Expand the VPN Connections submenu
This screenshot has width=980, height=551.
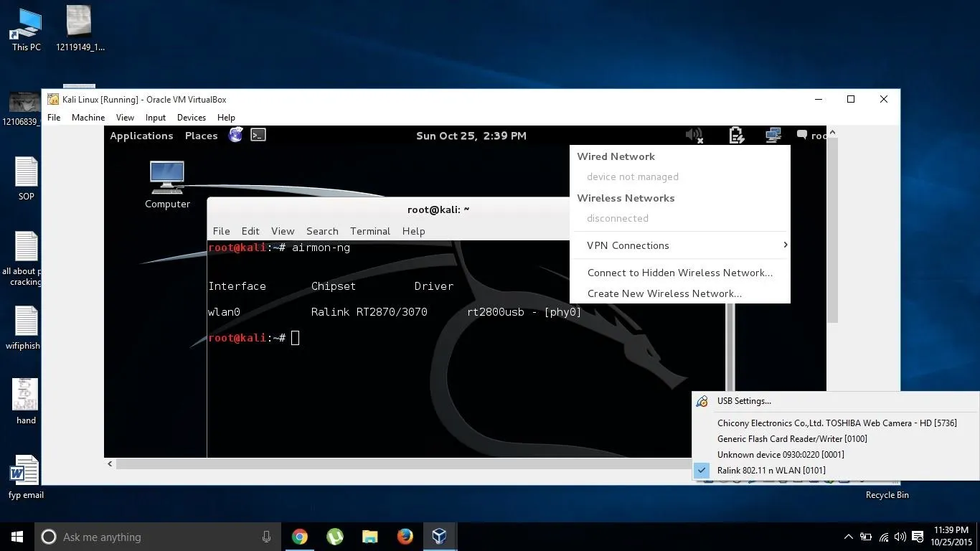(x=628, y=245)
